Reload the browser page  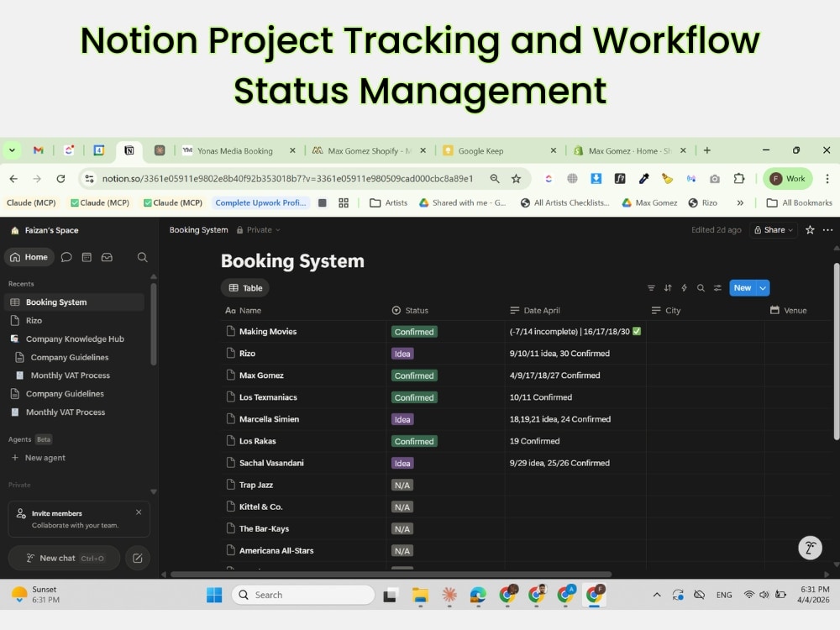[x=60, y=178]
